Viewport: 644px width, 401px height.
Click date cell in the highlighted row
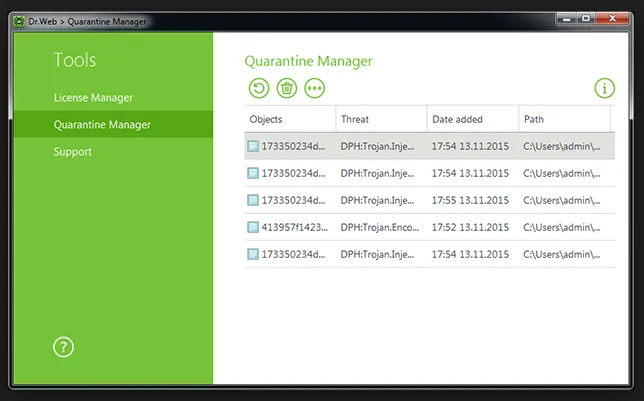click(x=470, y=146)
